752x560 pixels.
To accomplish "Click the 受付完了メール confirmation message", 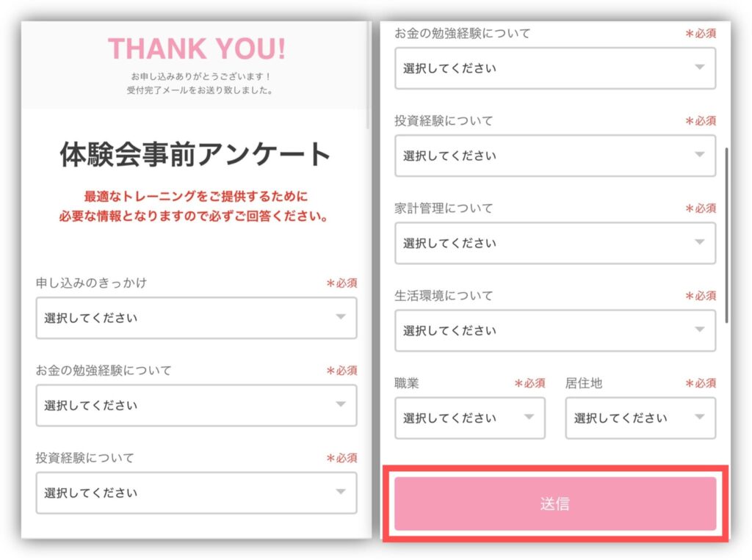I will (x=200, y=91).
